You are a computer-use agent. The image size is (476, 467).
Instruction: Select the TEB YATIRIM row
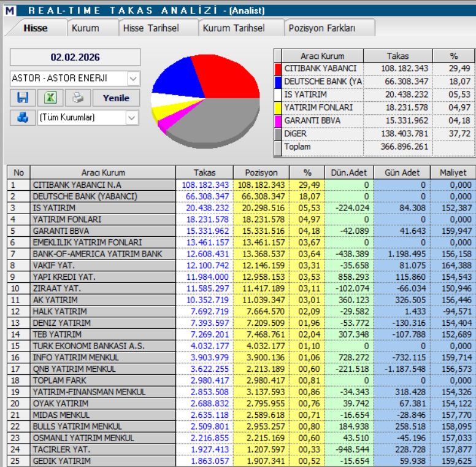pos(241,334)
